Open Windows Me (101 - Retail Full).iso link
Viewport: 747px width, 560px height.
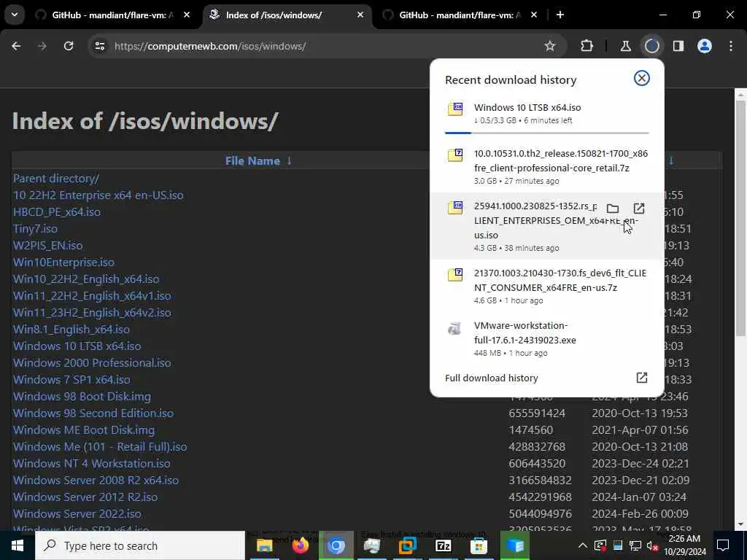click(x=100, y=447)
